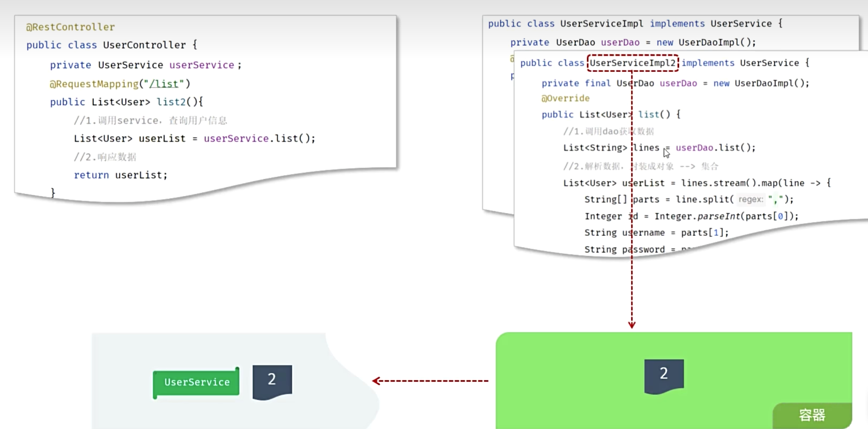The image size is (868, 429).
Task: Click the @Override annotation
Action: pos(565,98)
